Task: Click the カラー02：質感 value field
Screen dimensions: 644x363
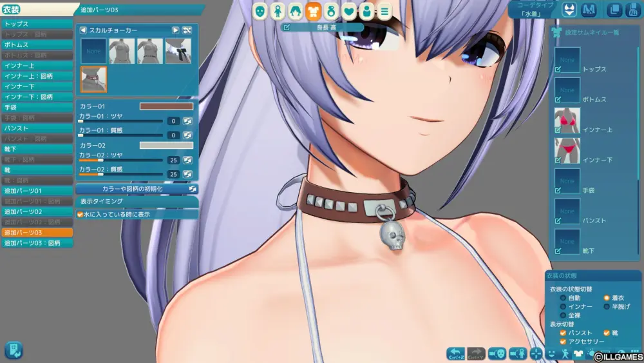Action: (x=173, y=174)
